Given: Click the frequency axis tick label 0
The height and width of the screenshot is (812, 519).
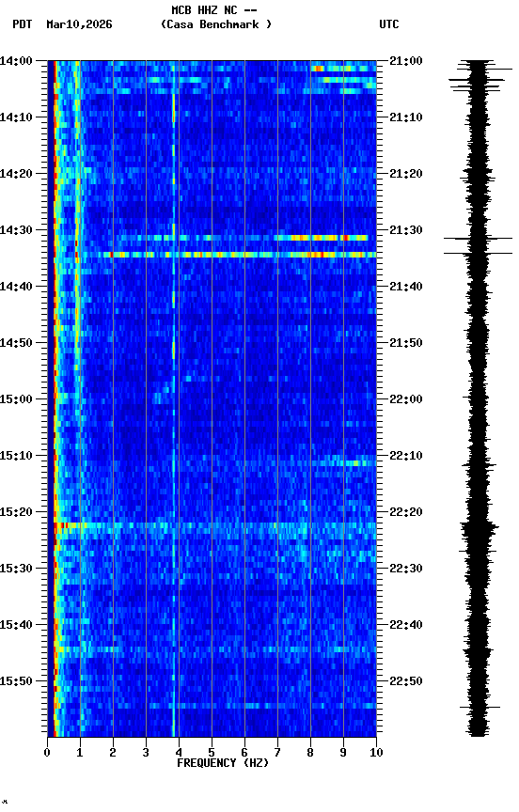Looking at the screenshot, I should (47, 753).
